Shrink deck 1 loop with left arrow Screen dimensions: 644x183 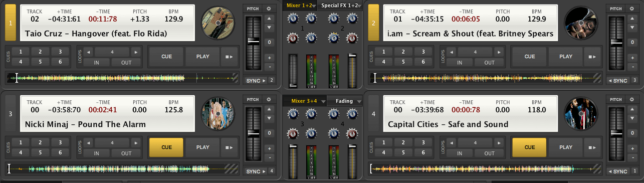coord(88,52)
